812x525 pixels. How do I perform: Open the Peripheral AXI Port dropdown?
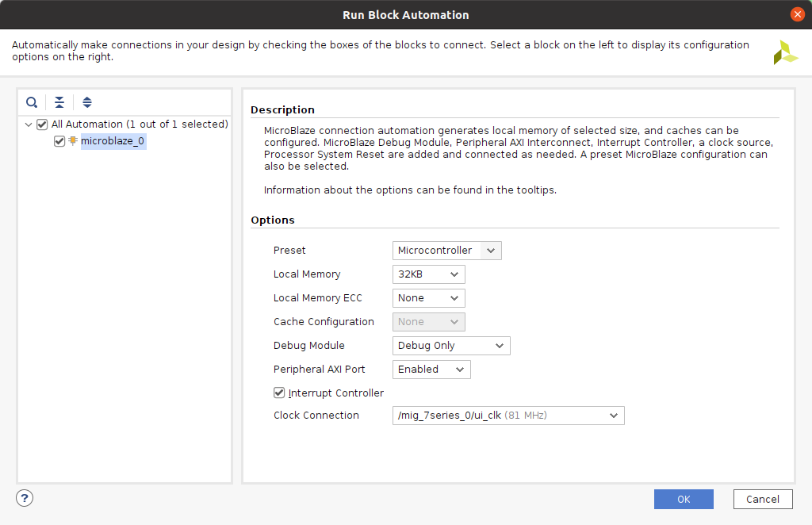(431, 370)
